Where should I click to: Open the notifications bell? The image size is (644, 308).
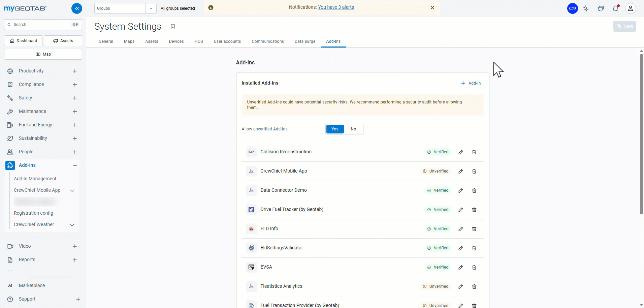pos(616,8)
